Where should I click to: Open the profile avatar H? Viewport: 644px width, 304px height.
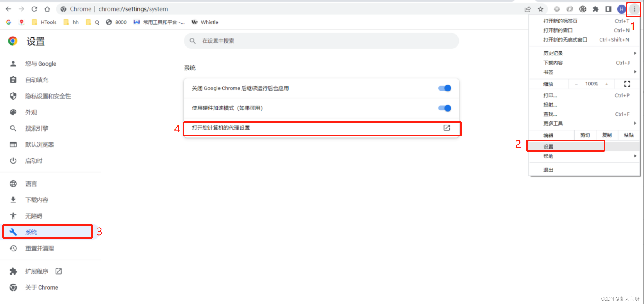pos(621,9)
